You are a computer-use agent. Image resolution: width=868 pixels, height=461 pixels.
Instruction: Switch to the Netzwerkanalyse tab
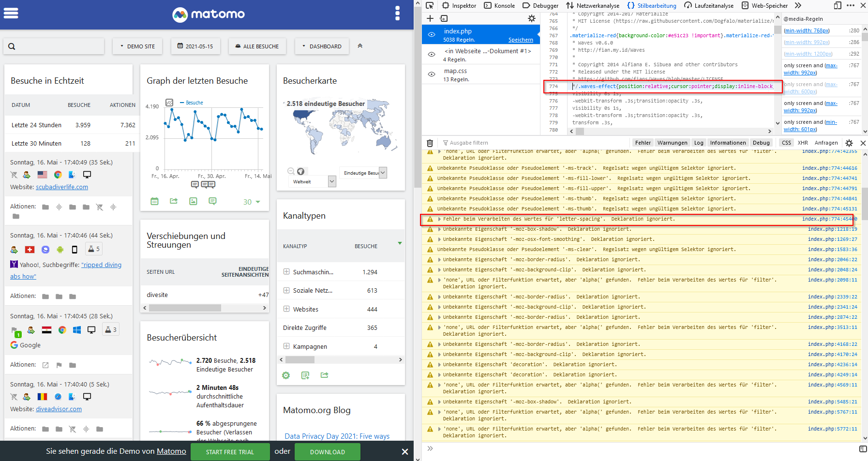pos(593,6)
